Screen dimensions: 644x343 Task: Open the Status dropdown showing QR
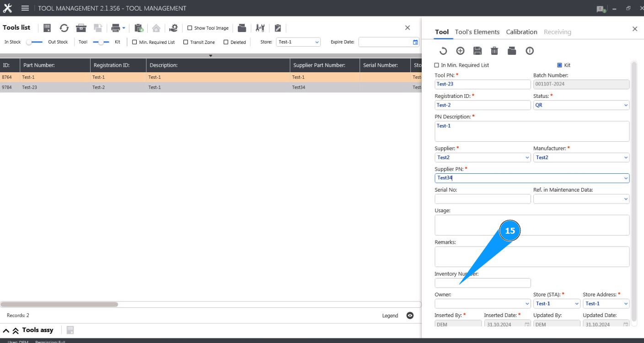(581, 105)
